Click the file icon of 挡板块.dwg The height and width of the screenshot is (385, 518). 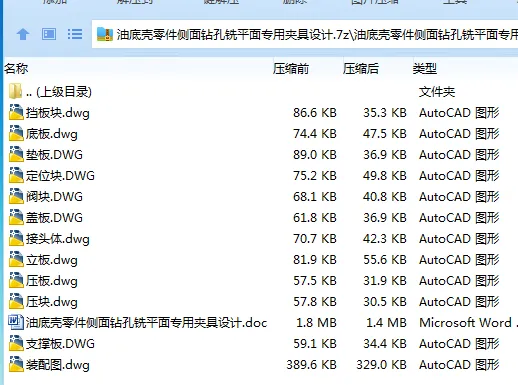click(16, 112)
